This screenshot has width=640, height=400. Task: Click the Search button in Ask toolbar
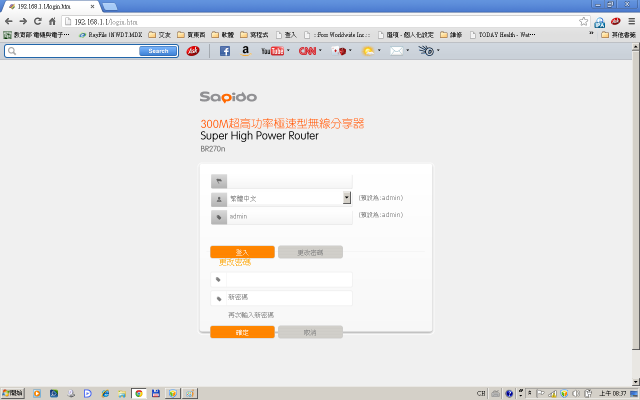(x=158, y=51)
